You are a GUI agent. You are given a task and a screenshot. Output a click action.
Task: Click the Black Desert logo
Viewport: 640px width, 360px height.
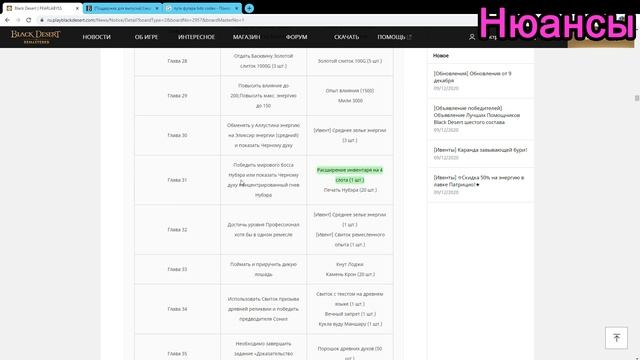pos(36,36)
